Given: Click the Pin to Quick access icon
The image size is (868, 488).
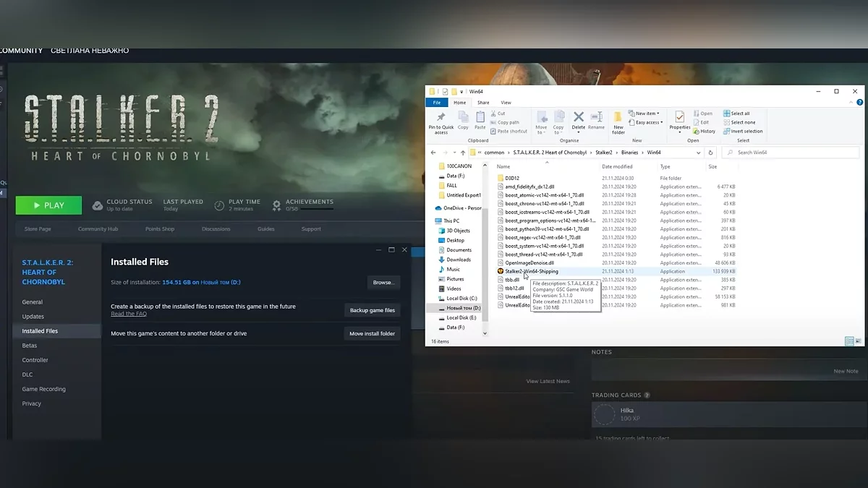Looking at the screenshot, I should (x=441, y=118).
